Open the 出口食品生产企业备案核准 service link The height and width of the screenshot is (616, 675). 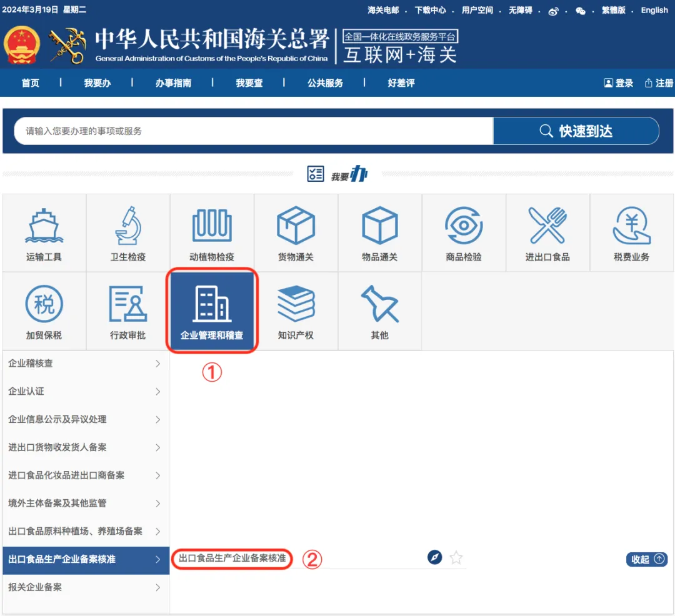[x=232, y=558]
